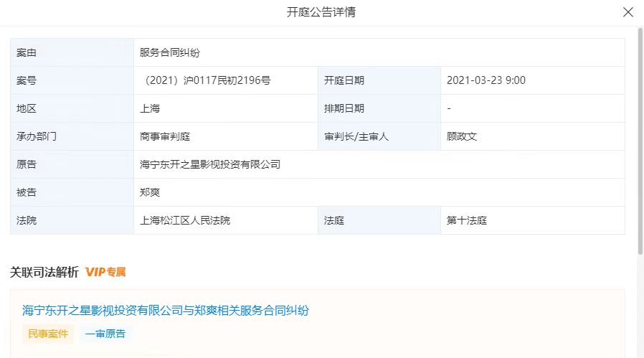The image size is (644, 358).
Task: Click presiding judge 顾政文
Action: tap(462, 136)
